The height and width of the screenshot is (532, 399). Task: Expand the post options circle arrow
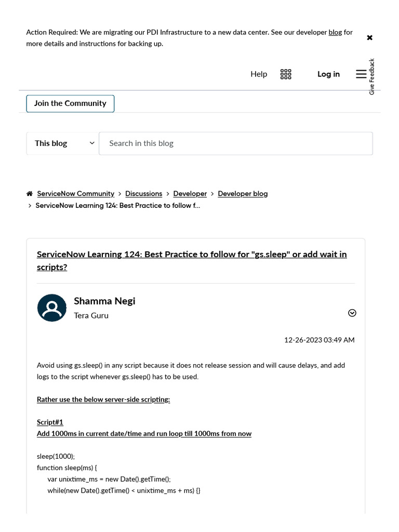coord(352,313)
